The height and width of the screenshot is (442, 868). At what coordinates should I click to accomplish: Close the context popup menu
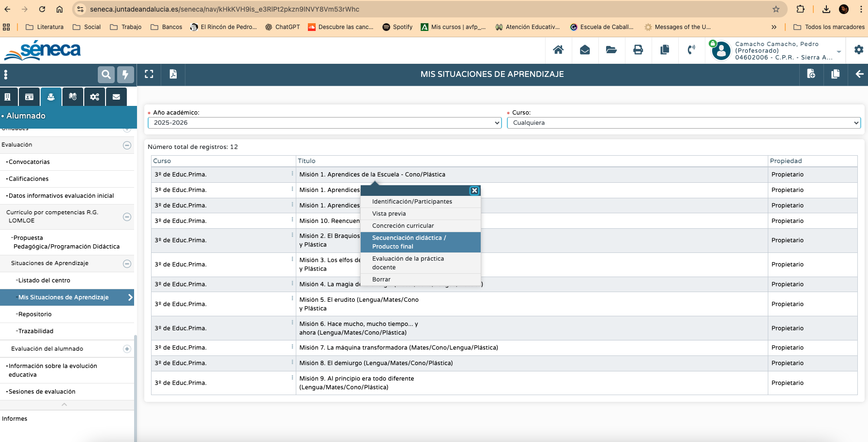tap(474, 191)
